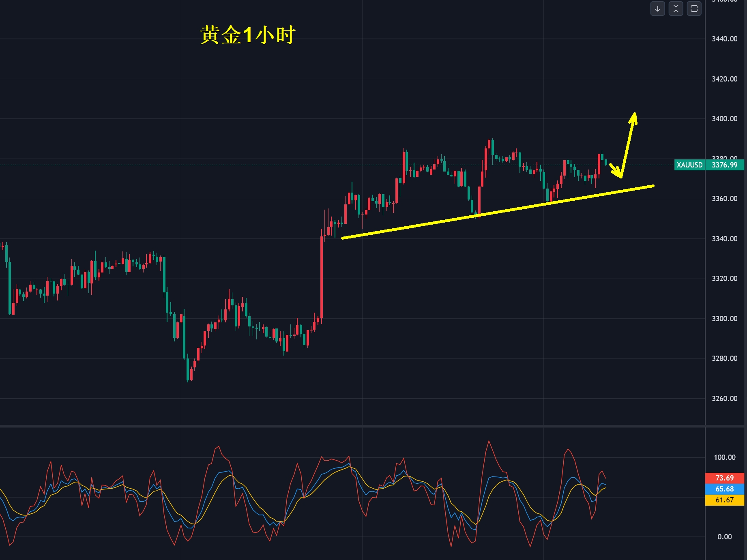The width and height of the screenshot is (747, 560).
Task: Click the move pane down arrow icon
Action: tap(657, 9)
